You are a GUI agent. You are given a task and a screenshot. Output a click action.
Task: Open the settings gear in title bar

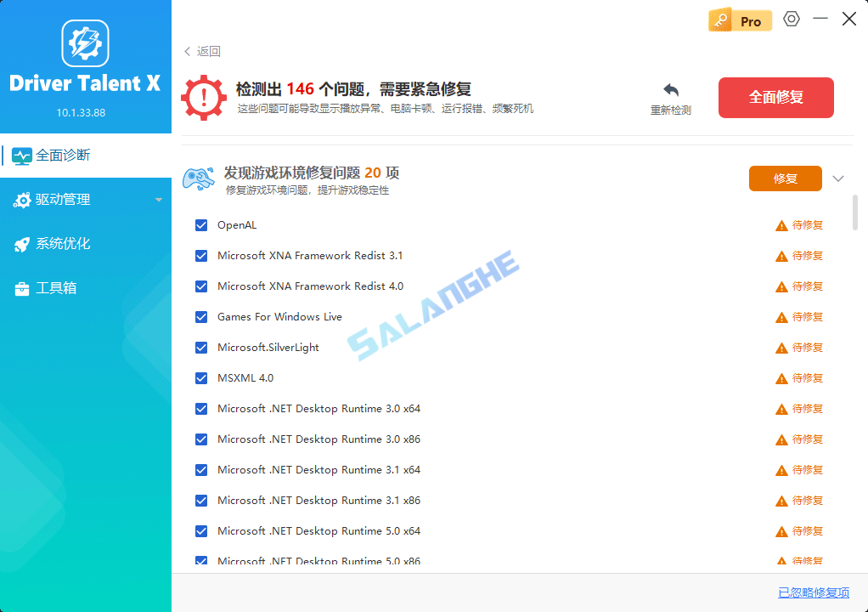click(791, 18)
